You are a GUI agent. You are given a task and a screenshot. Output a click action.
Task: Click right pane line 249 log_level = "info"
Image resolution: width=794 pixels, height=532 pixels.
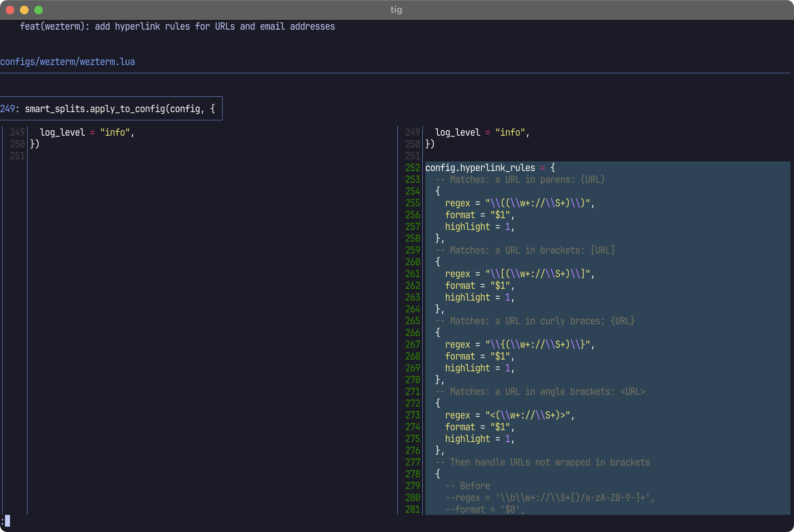pyautogui.click(x=482, y=132)
